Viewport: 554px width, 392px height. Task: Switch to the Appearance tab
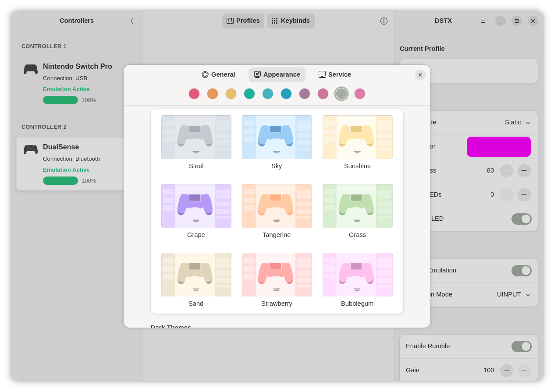(277, 74)
